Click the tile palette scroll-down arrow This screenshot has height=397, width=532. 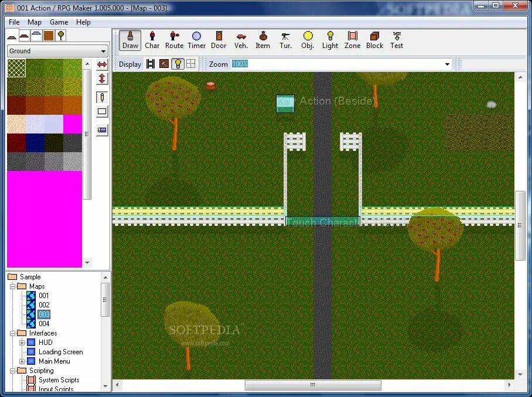point(87,263)
